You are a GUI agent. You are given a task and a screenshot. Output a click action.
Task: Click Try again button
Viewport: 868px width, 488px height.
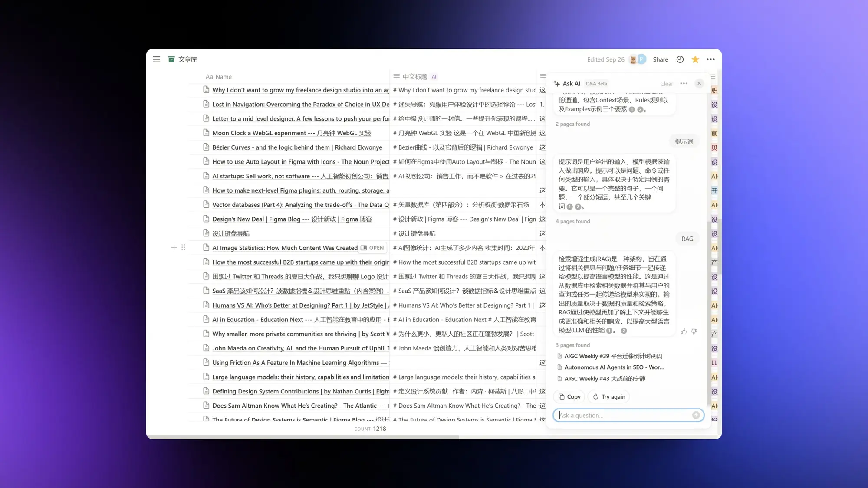608,396
